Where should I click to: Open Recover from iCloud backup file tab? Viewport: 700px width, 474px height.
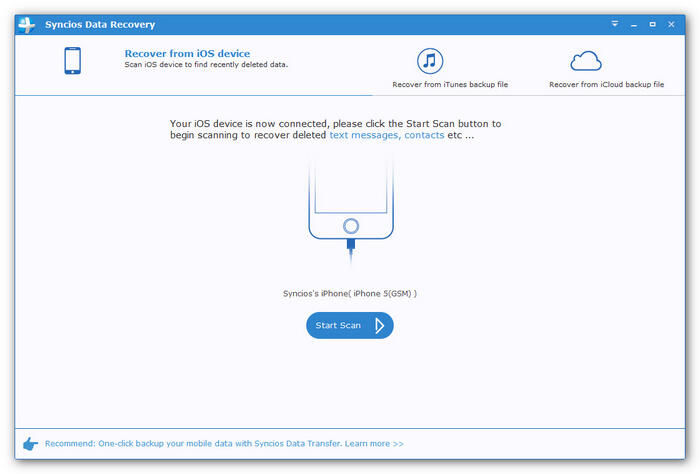coord(606,85)
